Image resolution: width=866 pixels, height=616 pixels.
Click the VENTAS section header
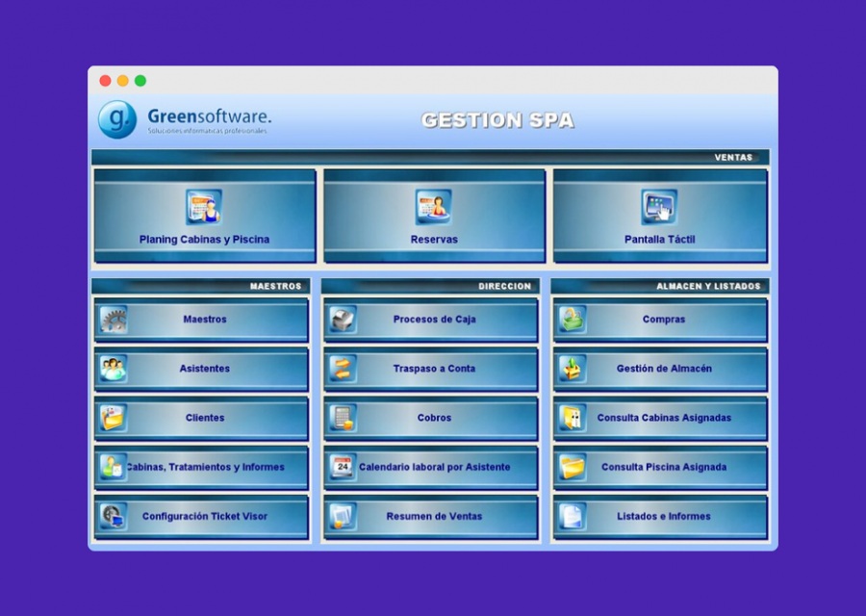tap(430, 158)
